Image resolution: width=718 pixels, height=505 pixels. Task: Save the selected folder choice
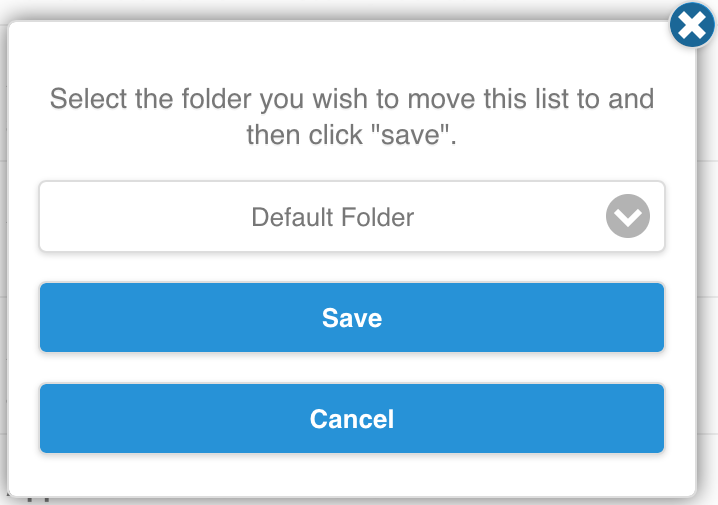pyautogui.click(x=351, y=318)
